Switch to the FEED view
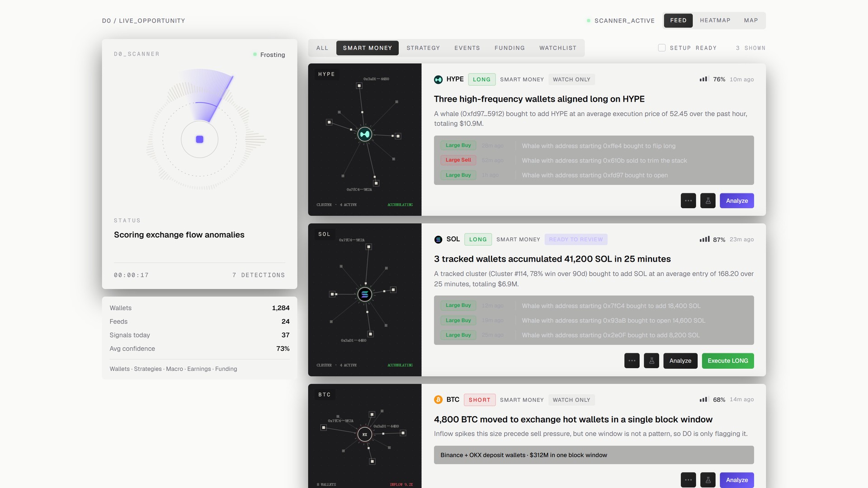Screen dimensions: 868x488 [x=678, y=20]
